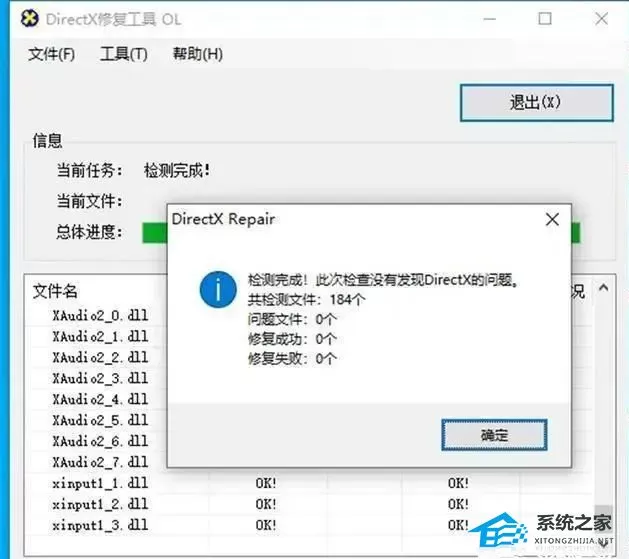Click the DirectX repair tool app icon

[30, 18]
